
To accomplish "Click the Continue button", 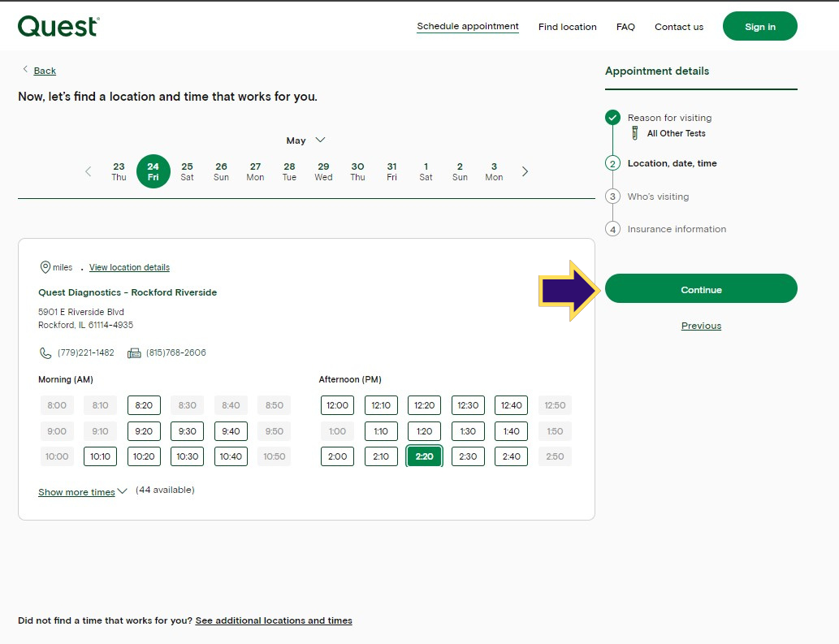I will point(701,289).
